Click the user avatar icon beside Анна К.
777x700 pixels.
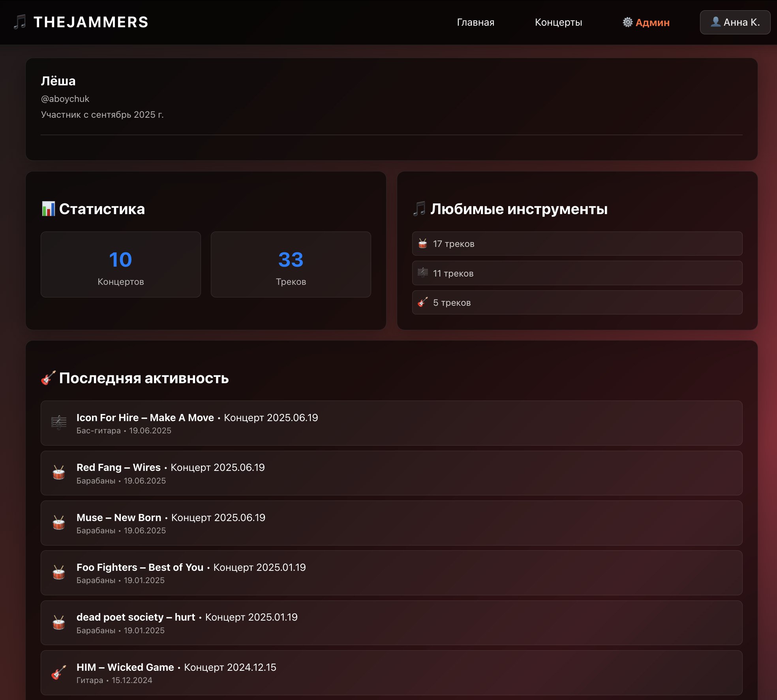point(715,22)
